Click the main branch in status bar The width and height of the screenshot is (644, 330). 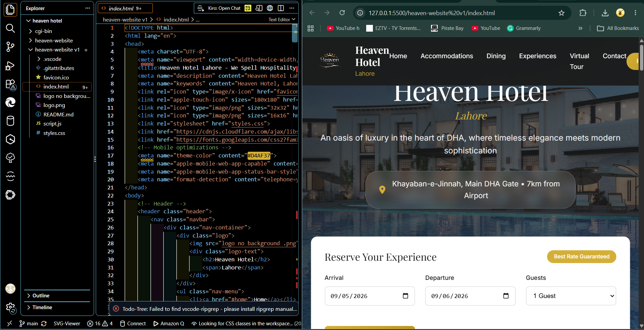point(29,323)
